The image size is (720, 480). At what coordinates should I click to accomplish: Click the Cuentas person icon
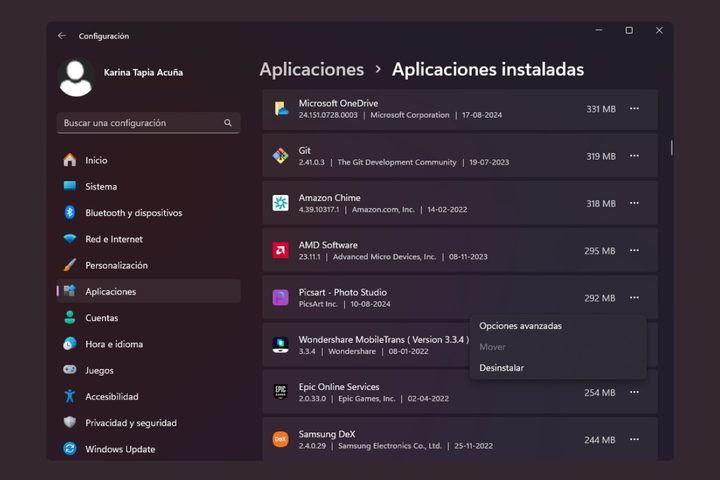point(70,317)
